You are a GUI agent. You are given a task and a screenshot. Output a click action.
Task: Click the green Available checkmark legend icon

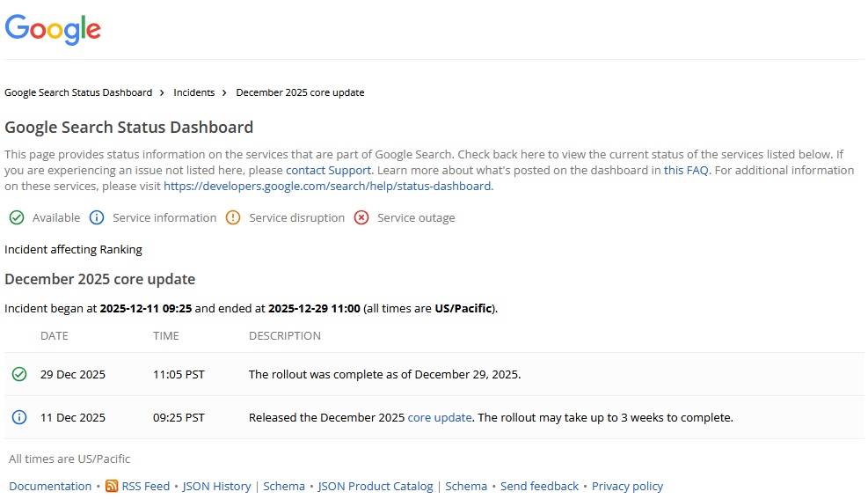tap(17, 217)
